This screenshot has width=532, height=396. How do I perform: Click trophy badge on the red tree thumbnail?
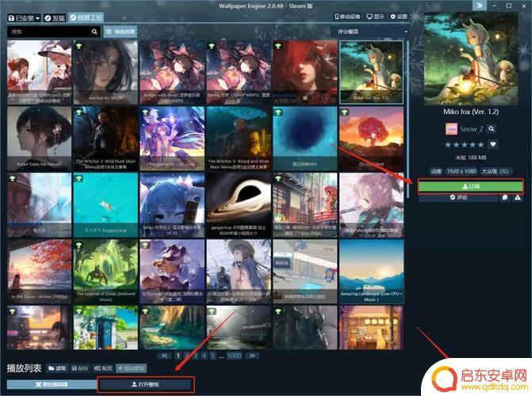click(x=345, y=112)
